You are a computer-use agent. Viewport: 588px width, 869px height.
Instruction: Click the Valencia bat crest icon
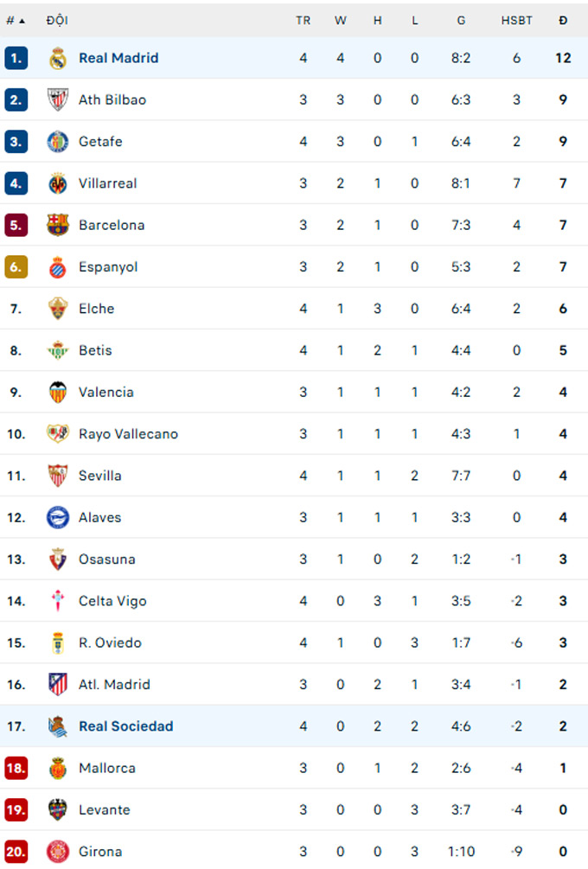coord(58,392)
